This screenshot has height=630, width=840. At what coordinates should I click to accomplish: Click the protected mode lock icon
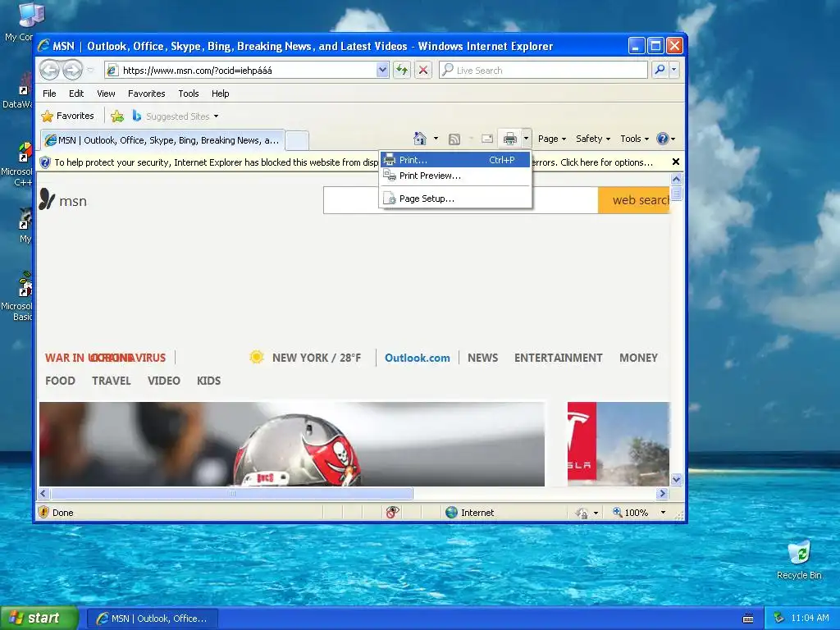(582, 513)
